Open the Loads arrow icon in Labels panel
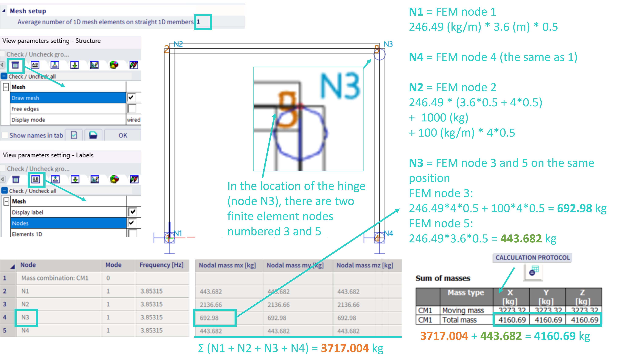The image size is (620, 364). pyautogui.click(x=75, y=179)
